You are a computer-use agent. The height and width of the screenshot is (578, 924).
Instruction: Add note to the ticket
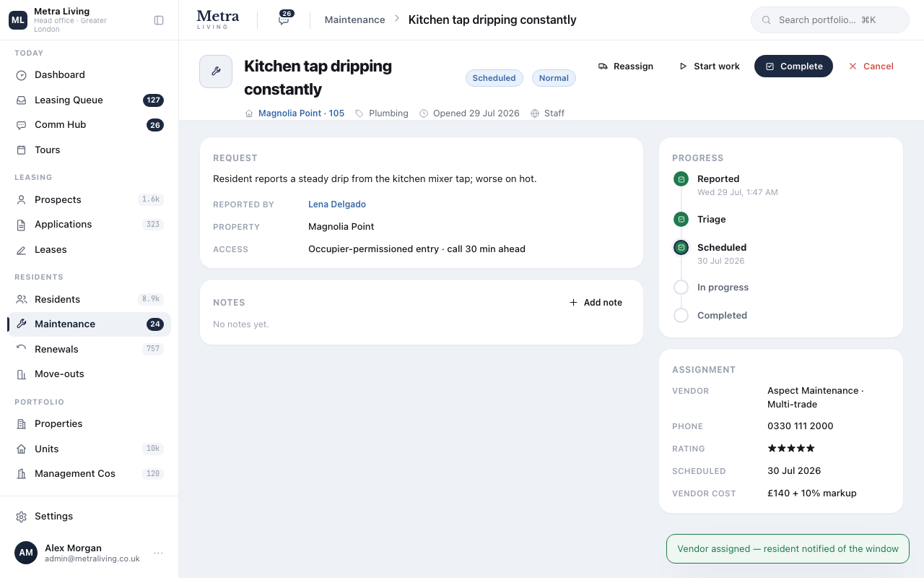tap(596, 303)
